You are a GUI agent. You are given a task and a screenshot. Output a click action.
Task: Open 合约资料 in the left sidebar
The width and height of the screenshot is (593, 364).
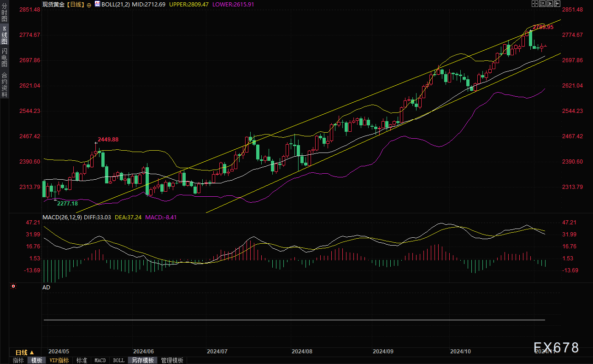point(5,84)
